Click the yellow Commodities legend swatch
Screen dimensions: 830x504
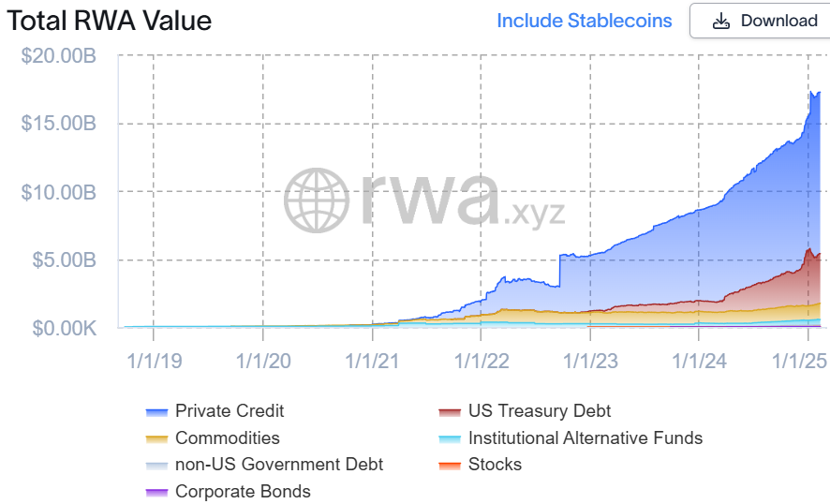(157, 438)
